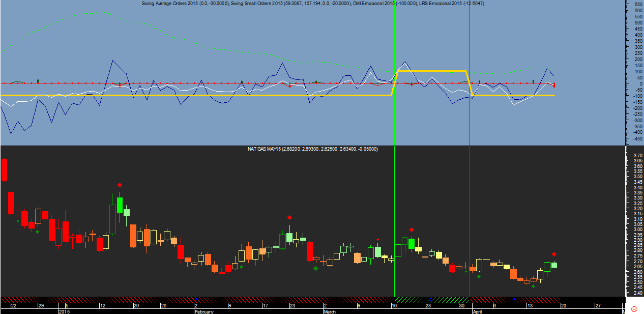Screen dimensions: 644x314
Task: Click the February label on the date axis
Action: (204, 311)
